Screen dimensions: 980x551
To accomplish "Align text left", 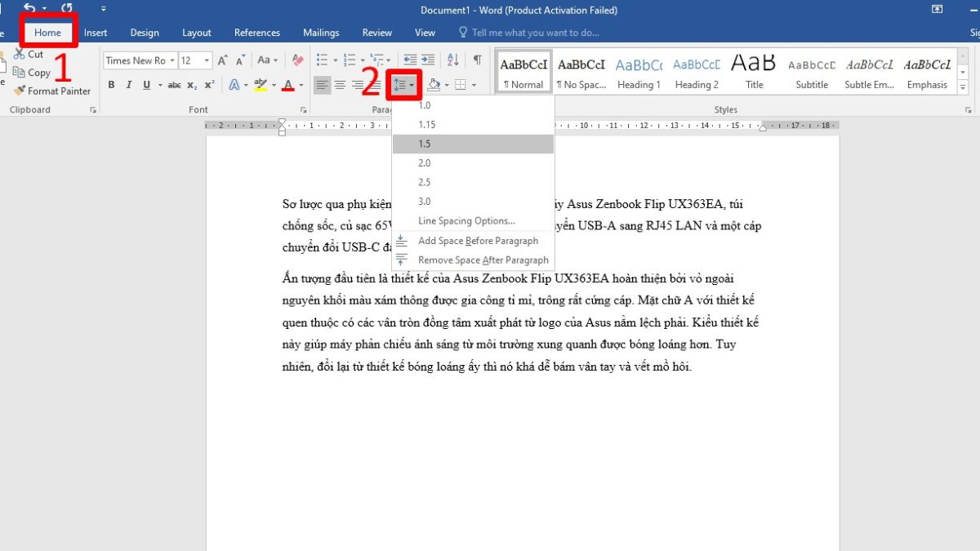I will coord(323,85).
